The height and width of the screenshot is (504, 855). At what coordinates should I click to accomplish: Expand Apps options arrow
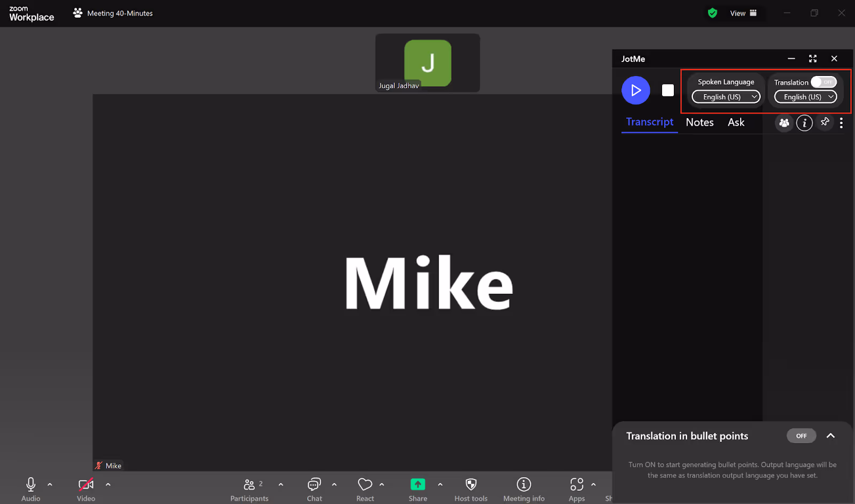tap(593, 484)
